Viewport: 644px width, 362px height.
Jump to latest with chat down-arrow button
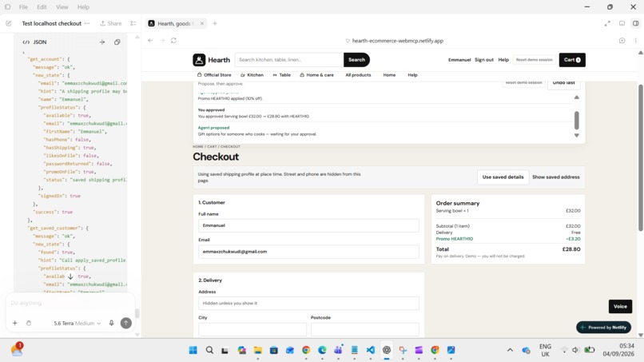(x=70, y=276)
